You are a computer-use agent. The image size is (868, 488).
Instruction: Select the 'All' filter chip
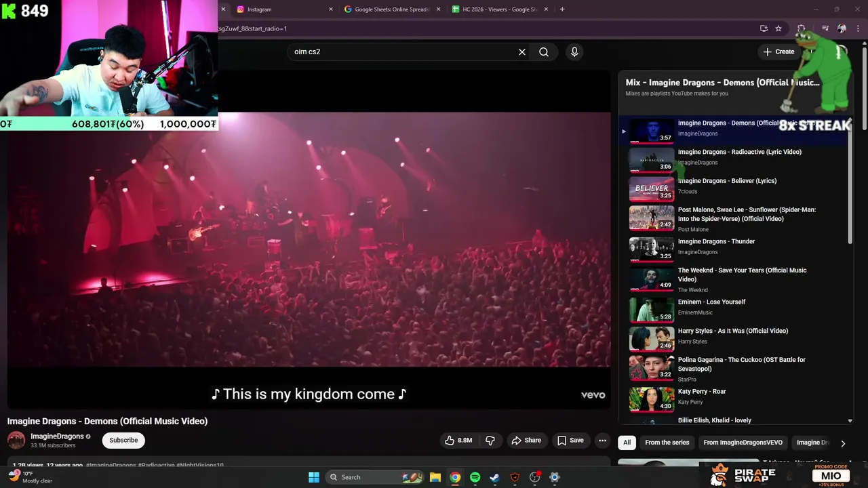coord(627,443)
